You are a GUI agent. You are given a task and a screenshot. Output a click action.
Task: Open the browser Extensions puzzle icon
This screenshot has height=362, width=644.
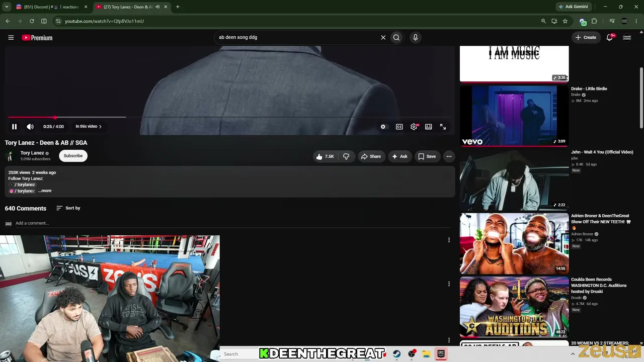coord(594,21)
